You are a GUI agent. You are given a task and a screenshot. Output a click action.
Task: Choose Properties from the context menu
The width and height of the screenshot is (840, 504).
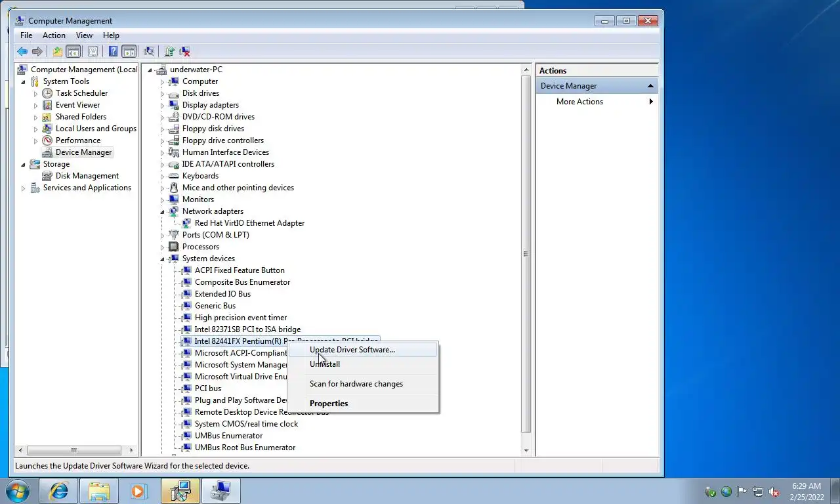363,404
